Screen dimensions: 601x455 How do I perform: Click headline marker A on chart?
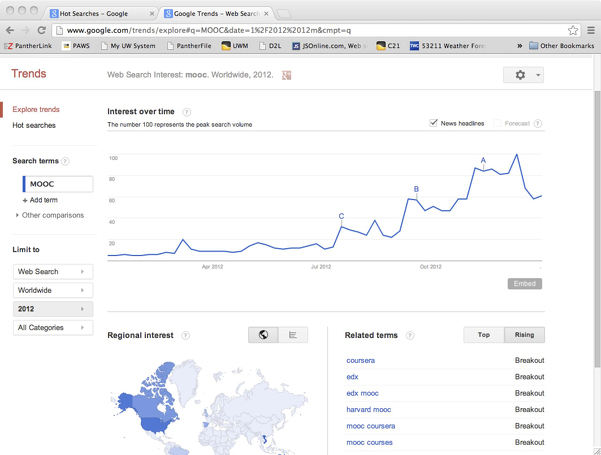(483, 160)
